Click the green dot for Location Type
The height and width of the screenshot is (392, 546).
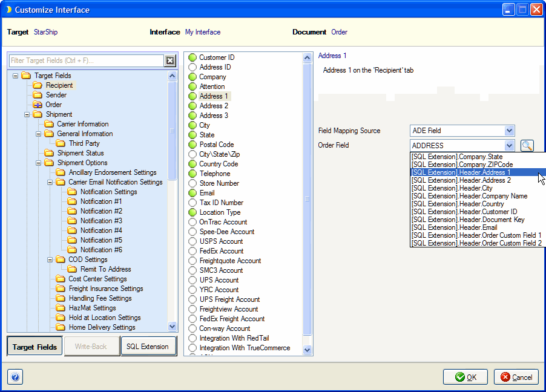[x=192, y=212]
